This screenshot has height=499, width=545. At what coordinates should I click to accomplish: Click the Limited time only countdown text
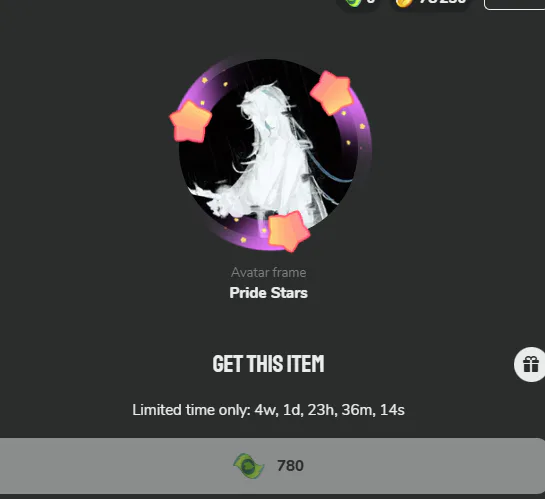(x=268, y=410)
